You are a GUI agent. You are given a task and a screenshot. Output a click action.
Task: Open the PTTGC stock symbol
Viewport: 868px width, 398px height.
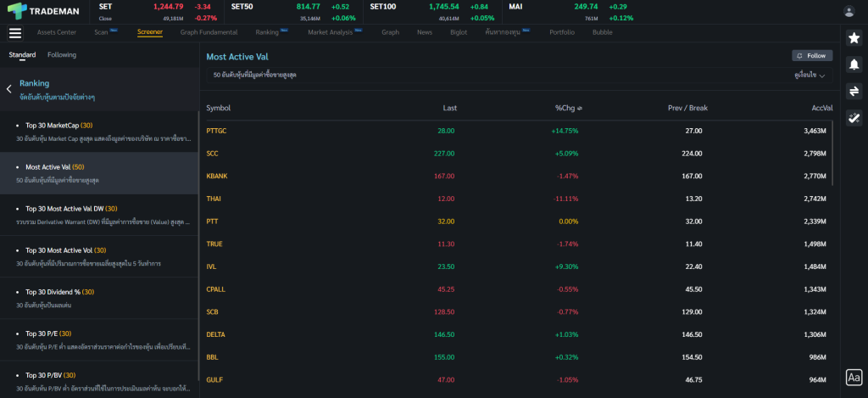pyautogui.click(x=216, y=131)
